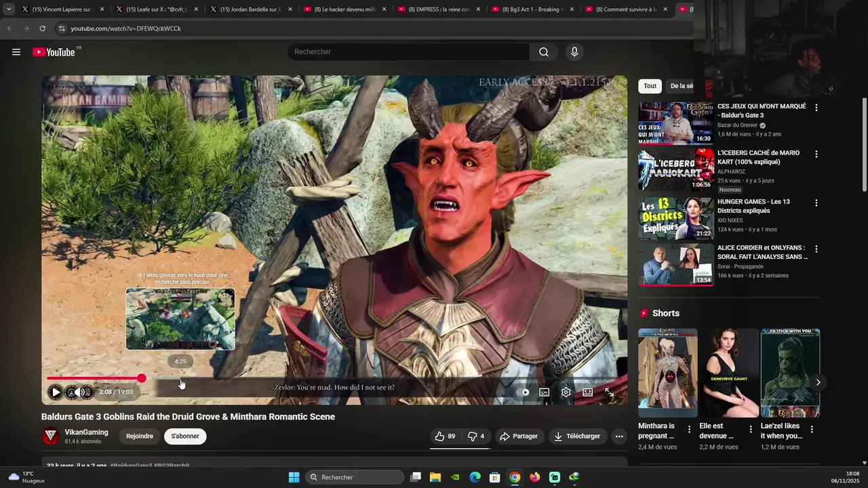Toggle subtitles in the video player
The image size is (868, 488).
pos(544,392)
